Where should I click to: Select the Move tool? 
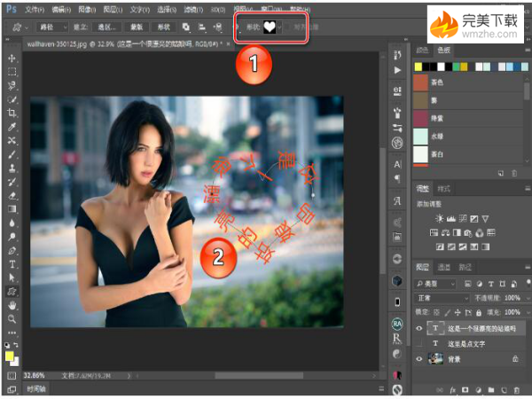12,59
